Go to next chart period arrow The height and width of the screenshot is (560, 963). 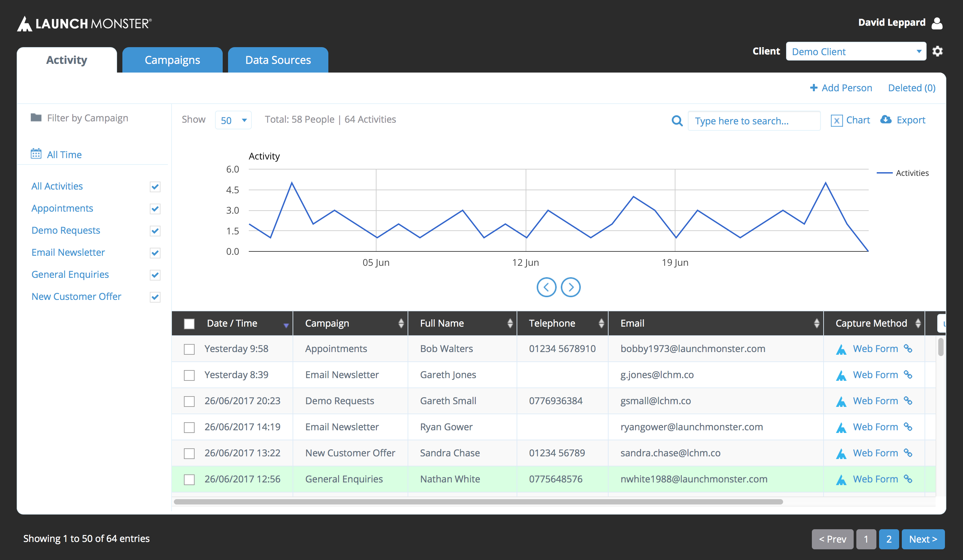click(570, 287)
